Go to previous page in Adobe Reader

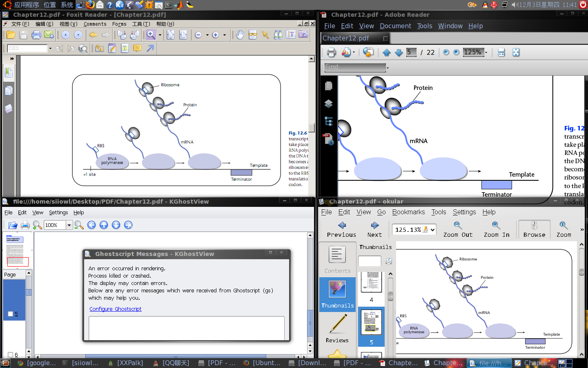coord(387,52)
